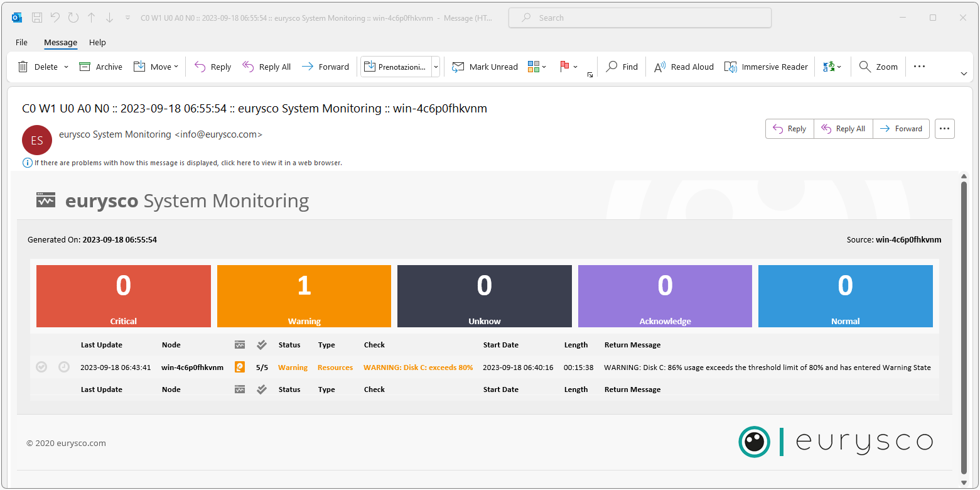Image resolution: width=980 pixels, height=490 pixels.
Task: Switch to the Message tab
Action: 60,42
